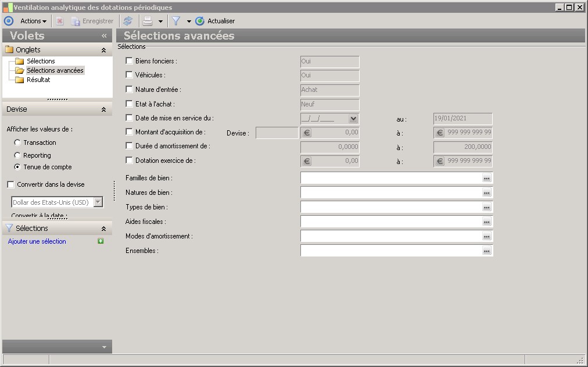Tick the Véhicules checkbox
This screenshot has width=588, height=367.
click(130, 75)
